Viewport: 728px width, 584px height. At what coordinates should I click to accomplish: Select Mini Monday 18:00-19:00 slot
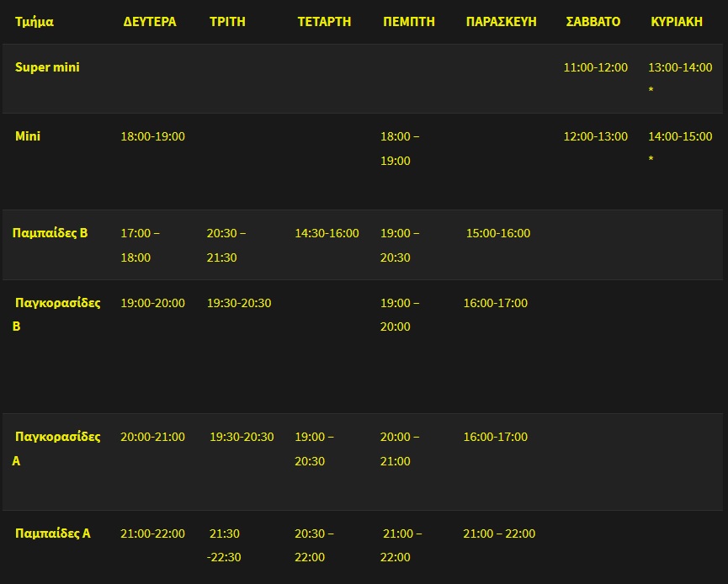point(152,136)
